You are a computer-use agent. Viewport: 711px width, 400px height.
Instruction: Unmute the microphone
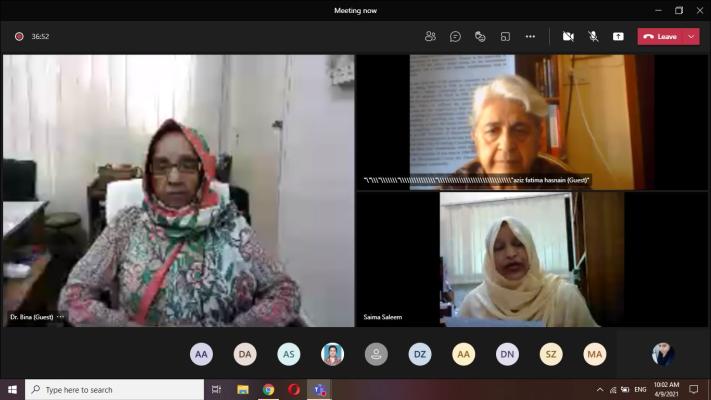[x=593, y=36]
